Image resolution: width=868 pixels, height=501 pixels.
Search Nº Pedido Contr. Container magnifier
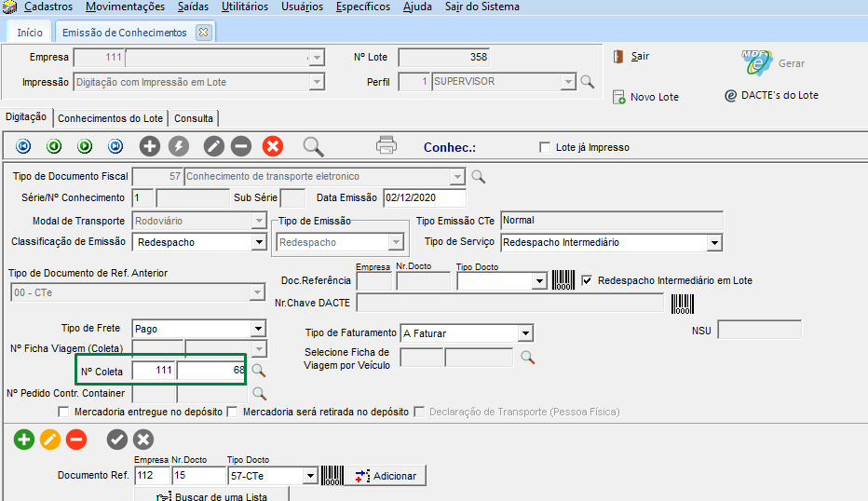259,394
